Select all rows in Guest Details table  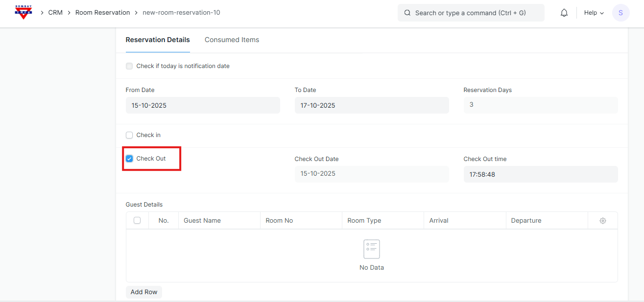point(137,221)
